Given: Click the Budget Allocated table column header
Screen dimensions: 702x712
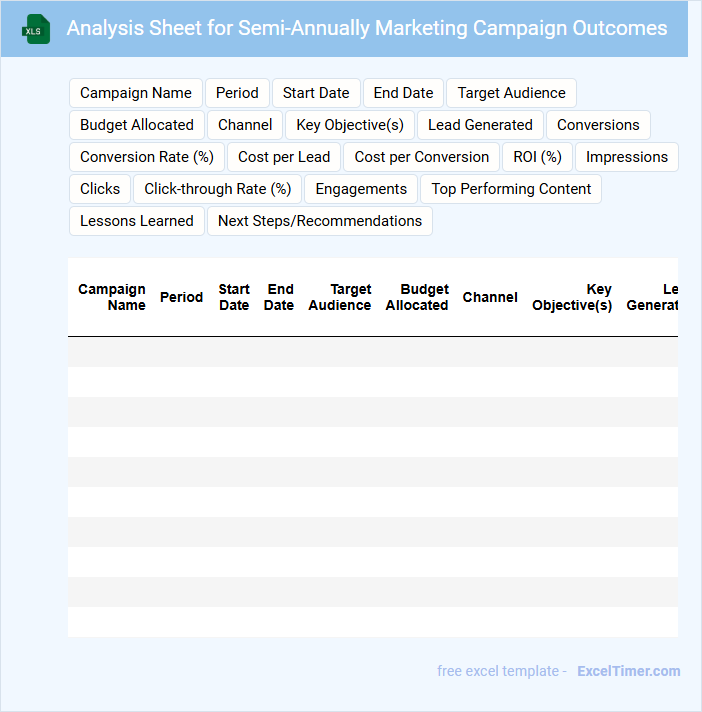Looking at the screenshot, I should pyautogui.click(x=417, y=297).
